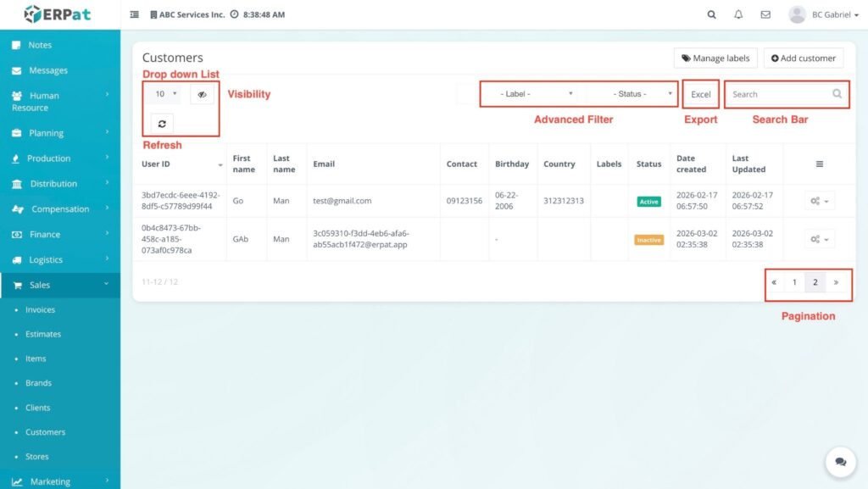Export the customer list to Excel
The height and width of the screenshot is (489, 868).
pos(700,94)
